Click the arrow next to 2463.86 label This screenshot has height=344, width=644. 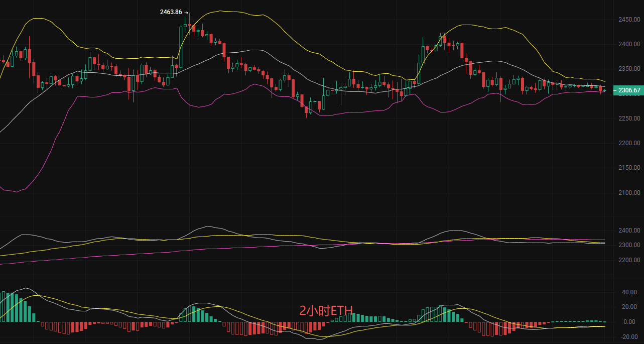click(186, 13)
